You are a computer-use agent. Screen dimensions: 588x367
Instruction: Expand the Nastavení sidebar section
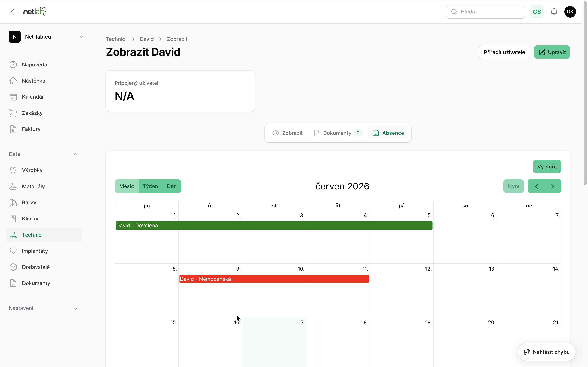[44, 308]
